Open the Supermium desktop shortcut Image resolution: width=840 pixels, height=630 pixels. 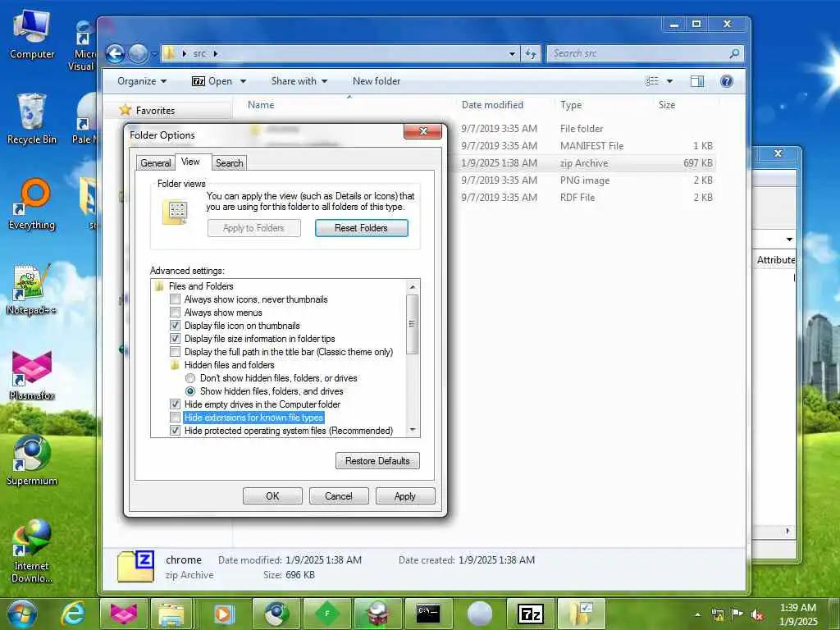[32, 460]
